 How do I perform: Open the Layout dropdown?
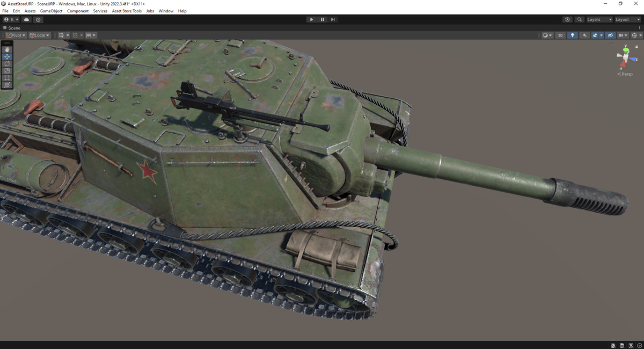(627, 19)
